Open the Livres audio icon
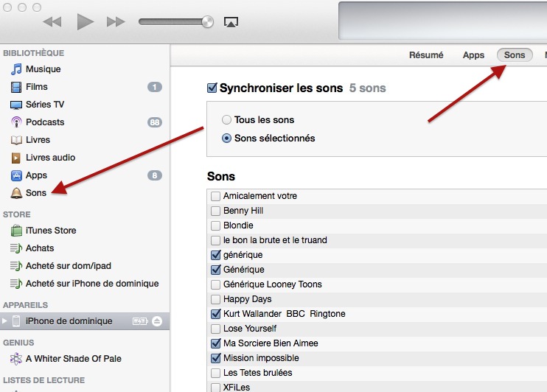The image size is (547, 392). pyautogui.click(x=16, y=158)
